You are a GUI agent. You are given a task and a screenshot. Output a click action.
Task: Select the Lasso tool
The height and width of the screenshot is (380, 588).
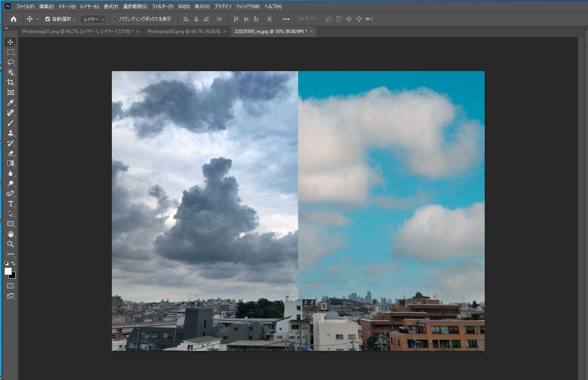10,62
